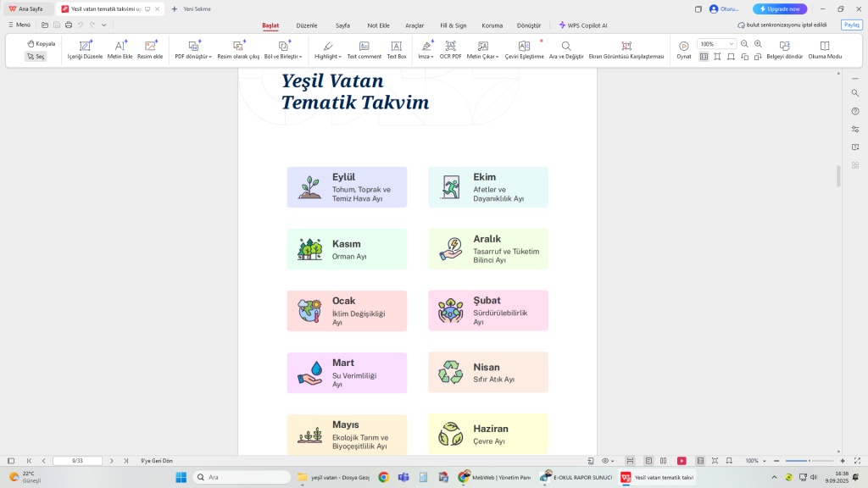Open the Text comment tool
Viewport: 868px width, 488px height.
click(x=364, y=46)
